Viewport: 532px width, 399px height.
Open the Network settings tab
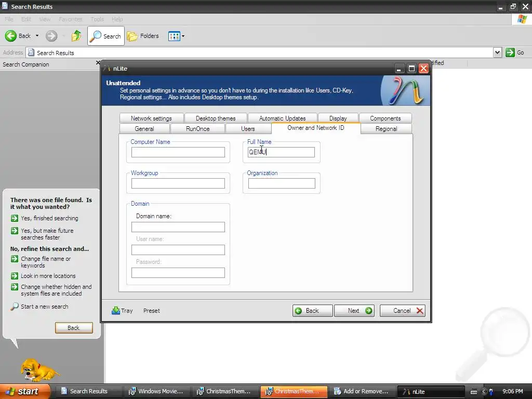click(x=151, y=118)
